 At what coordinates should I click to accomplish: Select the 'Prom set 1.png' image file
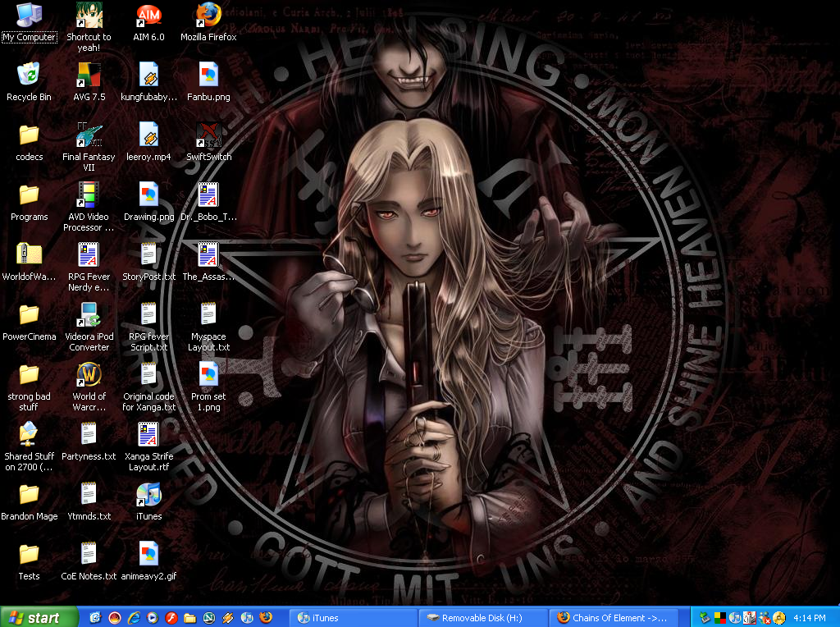tap(208, 386)
